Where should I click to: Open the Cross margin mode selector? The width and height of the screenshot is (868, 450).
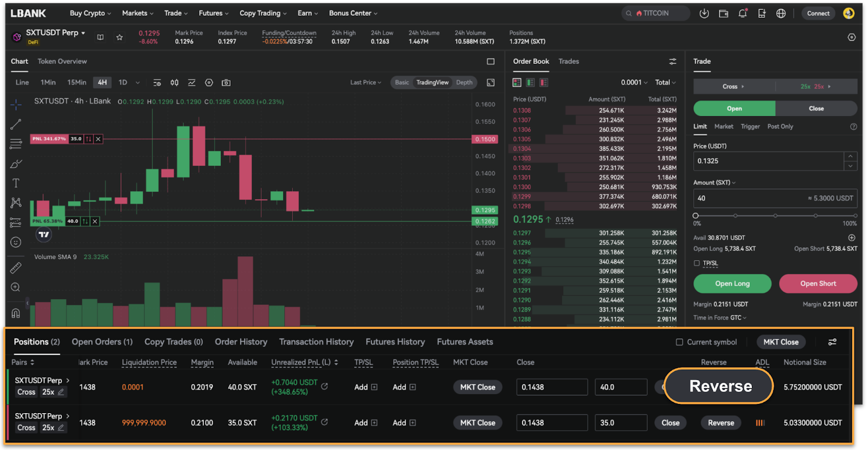click(x=733, y=86)
